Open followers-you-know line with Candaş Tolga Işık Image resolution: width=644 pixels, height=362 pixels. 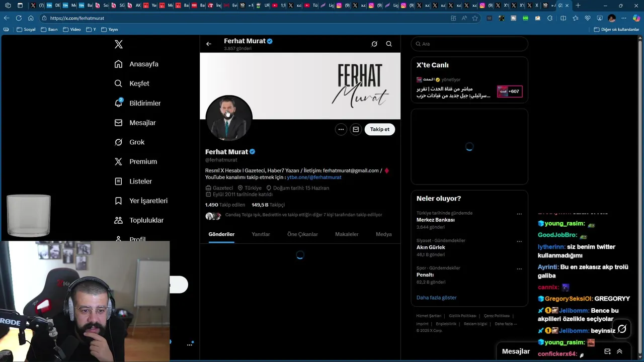[294, 215]
